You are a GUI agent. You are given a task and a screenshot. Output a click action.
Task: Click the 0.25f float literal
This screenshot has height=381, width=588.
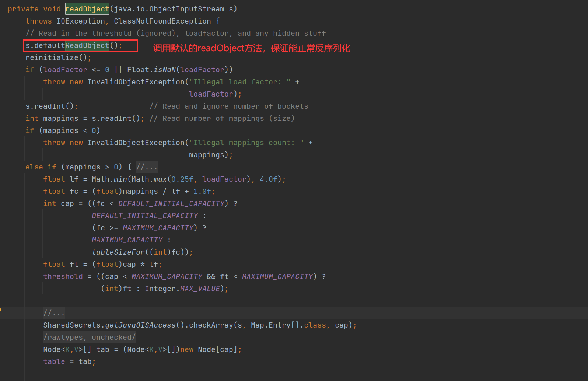pos(182,179)
